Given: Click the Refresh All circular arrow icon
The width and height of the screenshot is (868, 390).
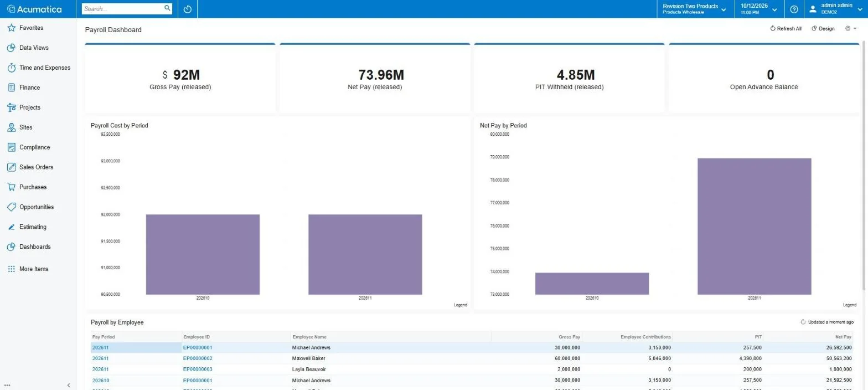Looking at the screenshot, I should tap(773, 28).
